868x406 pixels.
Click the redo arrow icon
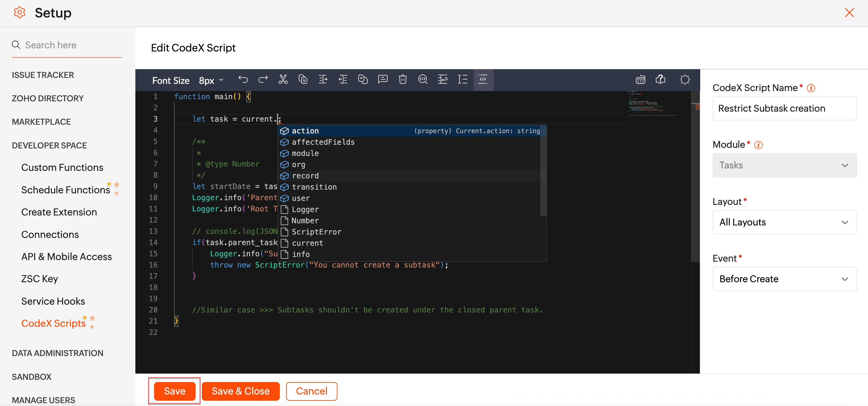tap(263, 80)
